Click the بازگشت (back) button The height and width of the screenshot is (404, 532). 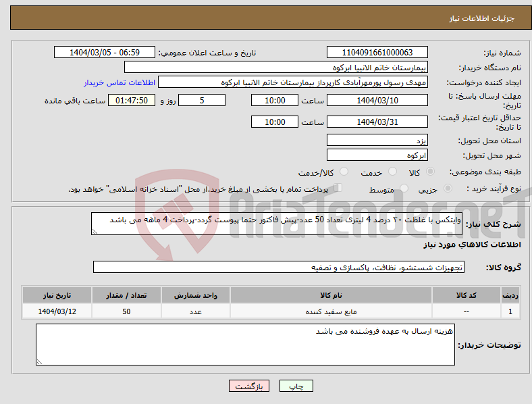(x=249, y=386)
